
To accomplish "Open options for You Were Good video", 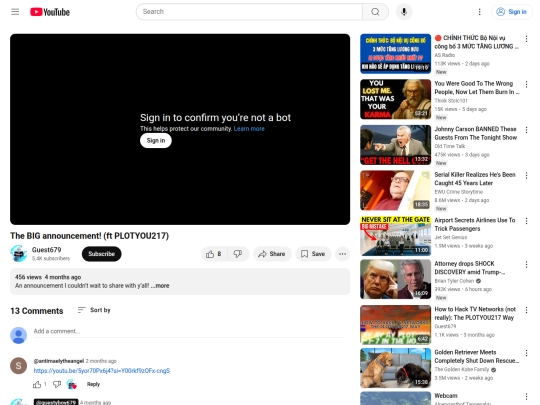I will click(526, 84).
